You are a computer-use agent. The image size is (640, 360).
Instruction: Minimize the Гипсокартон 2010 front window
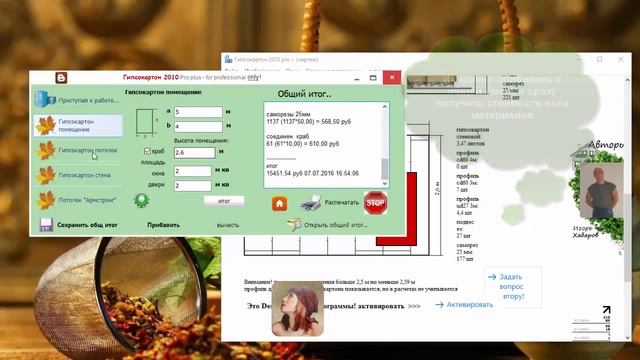tap(357, 78)
